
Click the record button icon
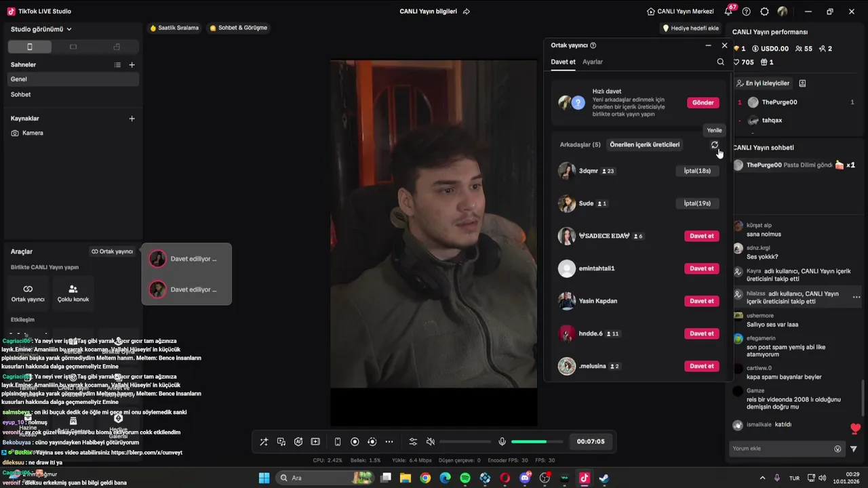pyautogui.click(x=355, y=442)
